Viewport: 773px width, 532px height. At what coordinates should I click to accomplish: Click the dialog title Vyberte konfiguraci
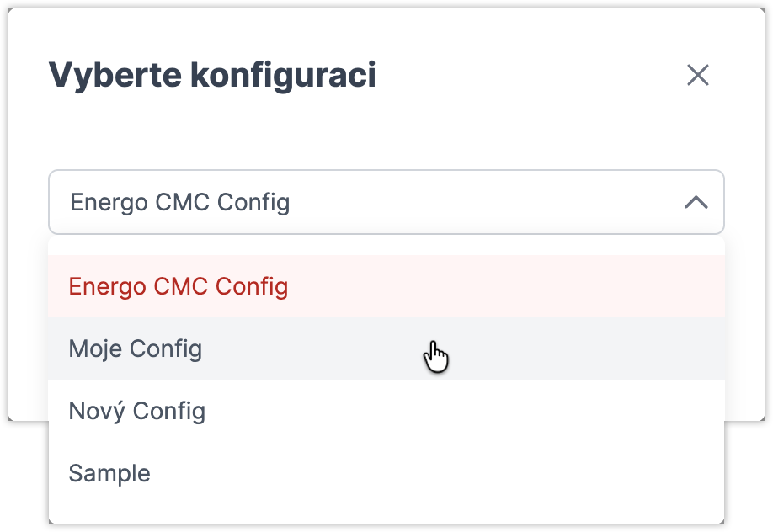click(212, 74)
